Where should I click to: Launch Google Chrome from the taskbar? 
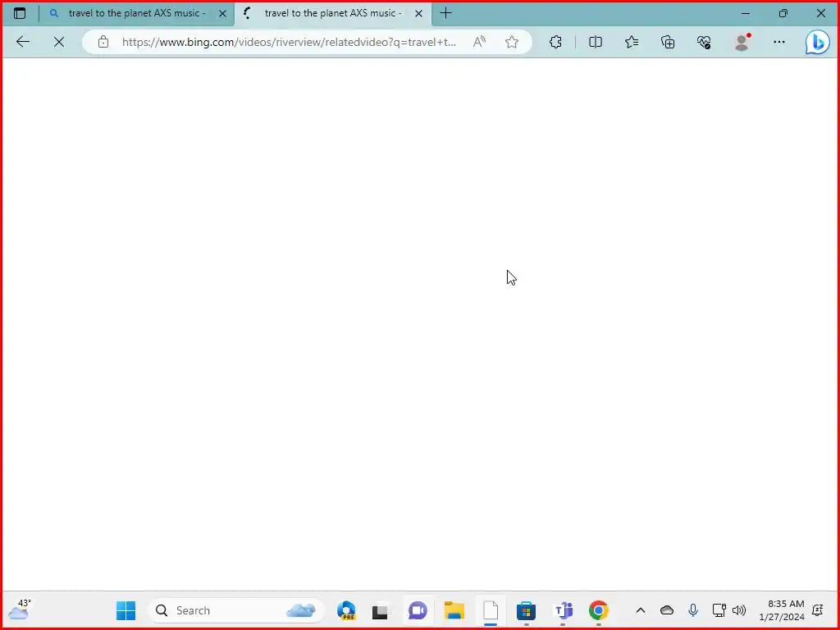coord(598,610)
